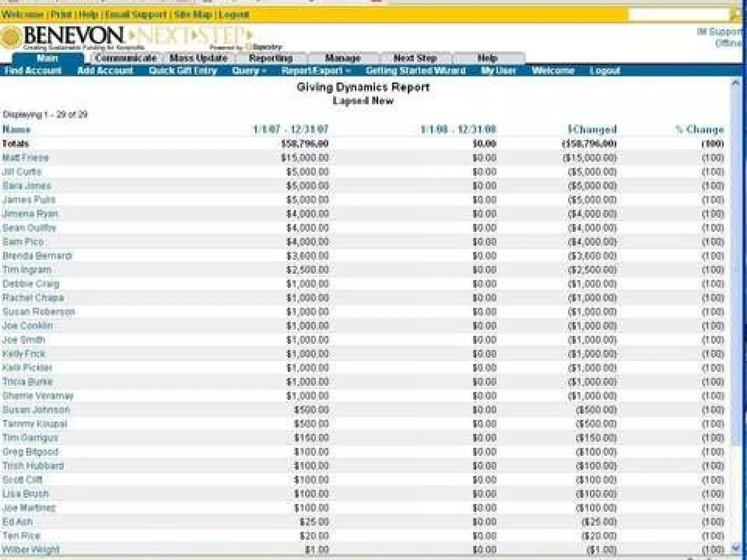
Task: Click Email Support in top yellow bar
Action: [x=136, y=15]
